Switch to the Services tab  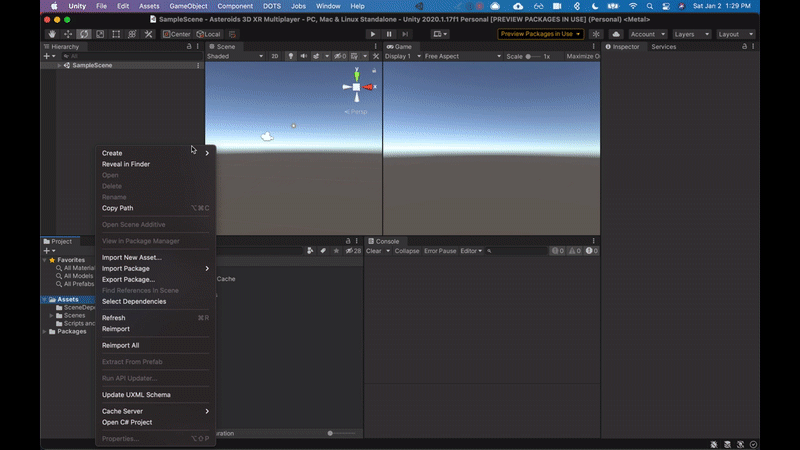(x=663, y=47)
